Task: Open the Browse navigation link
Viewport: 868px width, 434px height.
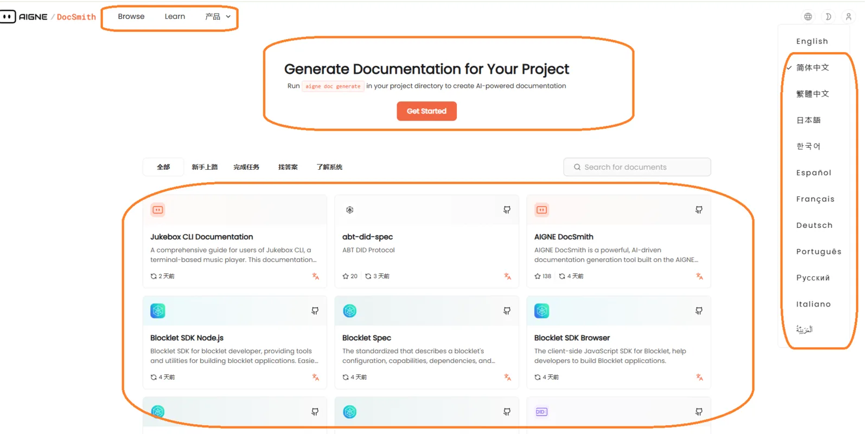Action: [x=131, y=17]
